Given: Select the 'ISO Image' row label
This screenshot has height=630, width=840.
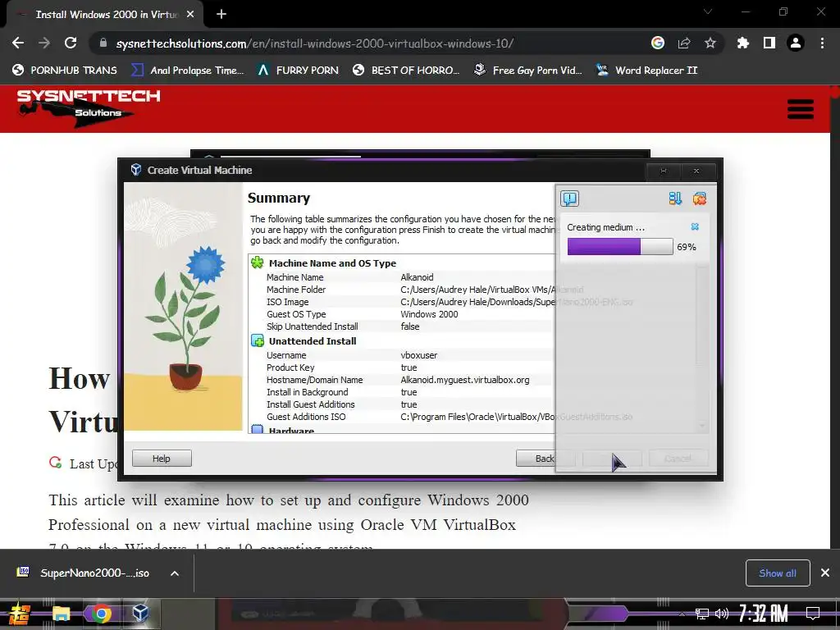Looking at the screenshot, I should point(288,302).
